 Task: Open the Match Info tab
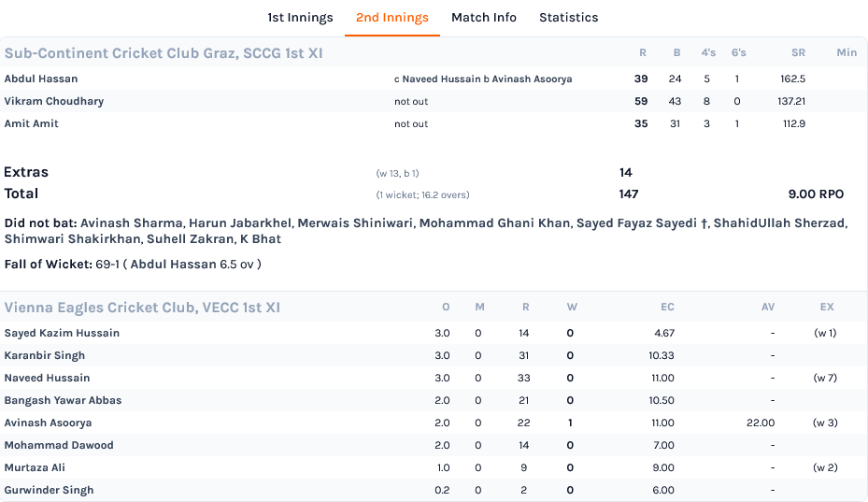[x=484, y=18]
